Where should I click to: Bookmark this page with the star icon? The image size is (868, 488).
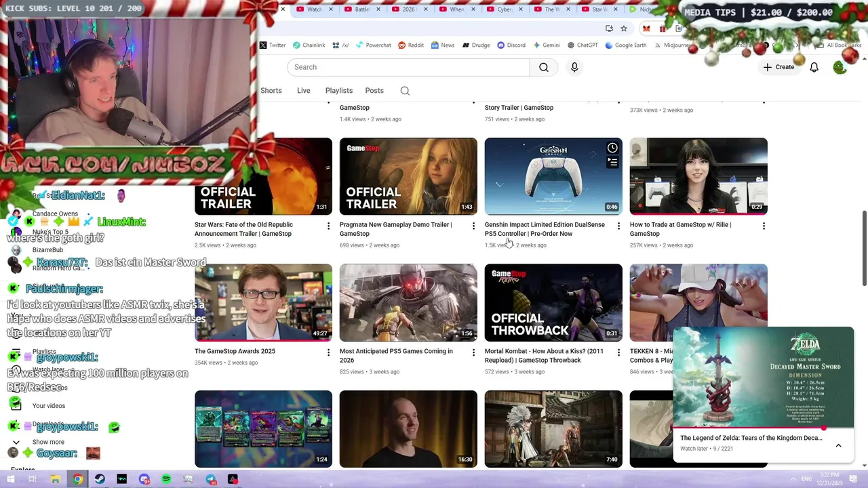click(624, 28)
